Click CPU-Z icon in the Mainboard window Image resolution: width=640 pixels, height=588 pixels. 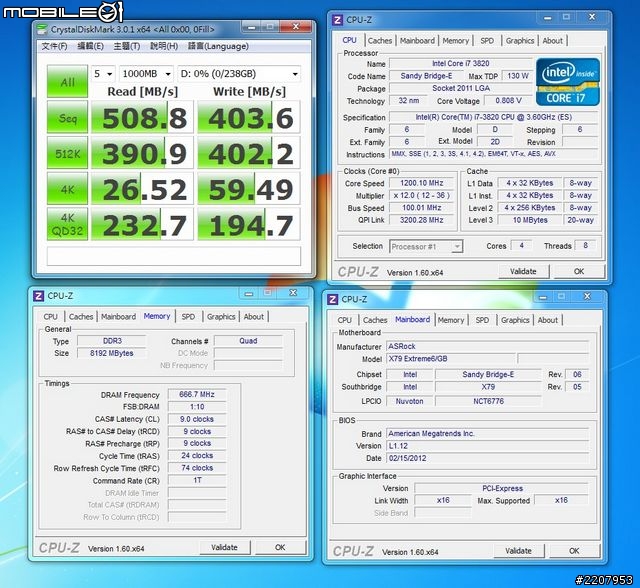click(x=332, y=300)
